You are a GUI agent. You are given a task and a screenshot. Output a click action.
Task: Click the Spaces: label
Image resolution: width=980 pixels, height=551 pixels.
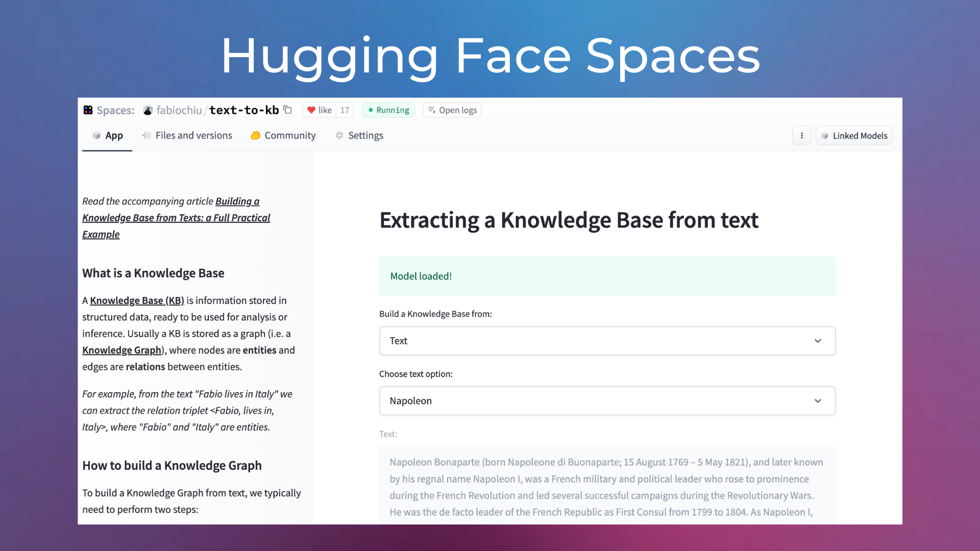pyautogui.click(x=115, y=110)
